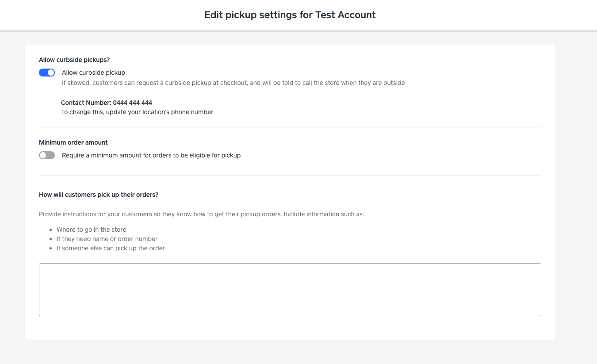Click the "Require a minimum amount" label text
This screenshot has height=364, width=597.
pyautogui.click(x=151, y=155)
